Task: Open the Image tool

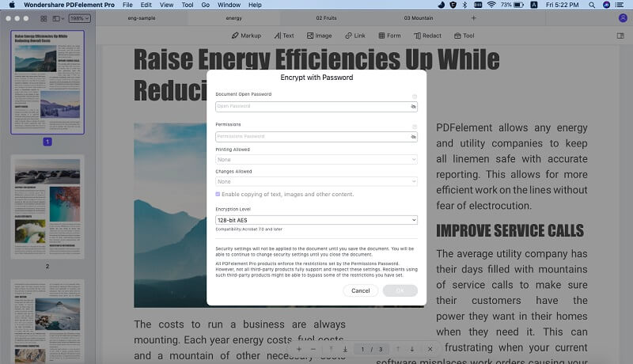Action: coord(319,36)
